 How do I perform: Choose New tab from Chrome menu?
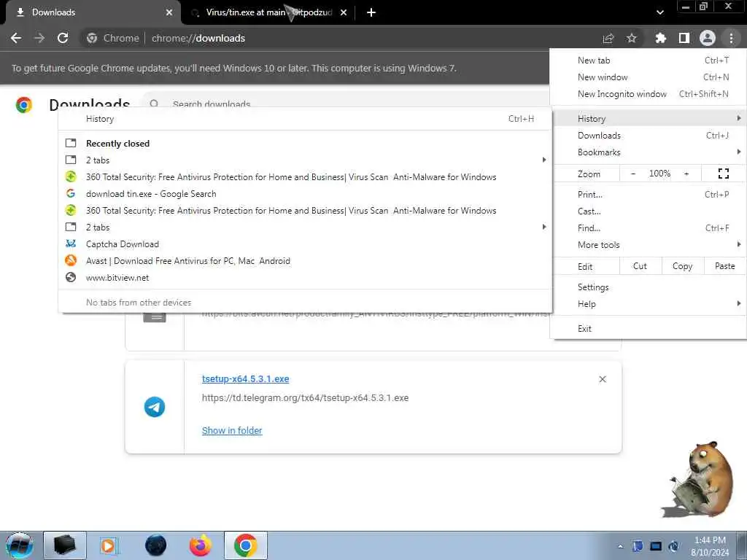pyautogui.click(x=648, y=61)
